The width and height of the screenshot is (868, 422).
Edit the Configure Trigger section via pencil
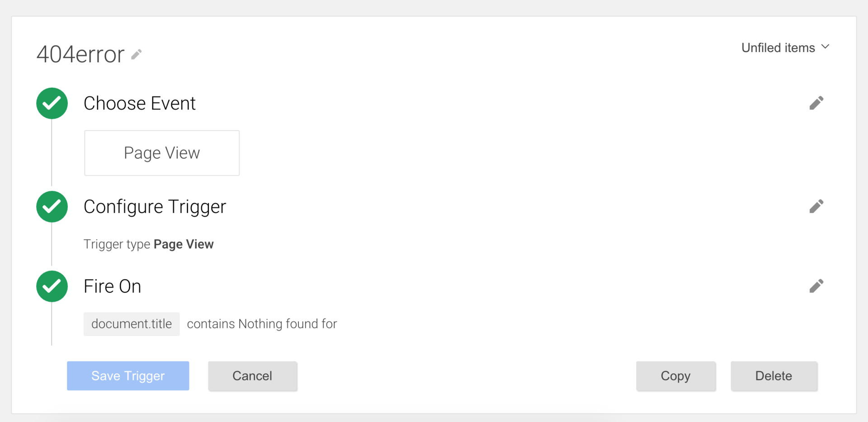pyautogui.click(x=816, y=206)
